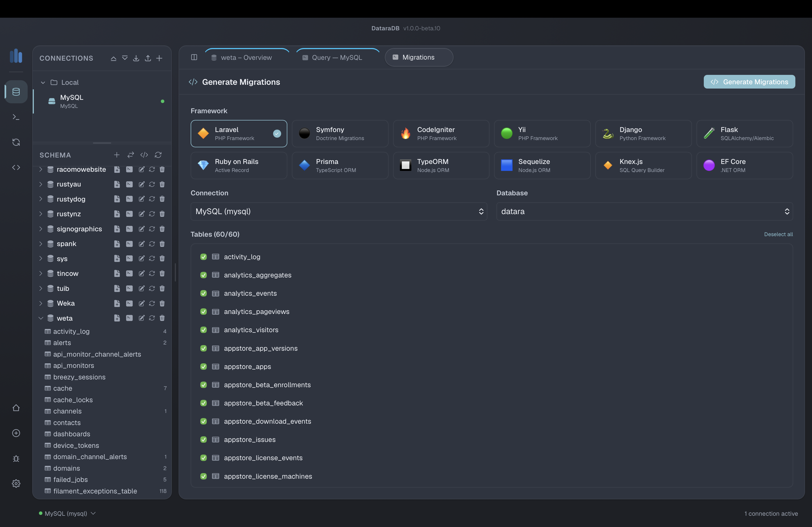The height and width of the screenshot is (527, 812).
Task: Edit the spank database with pencil icon
Action: click(142, 244)
